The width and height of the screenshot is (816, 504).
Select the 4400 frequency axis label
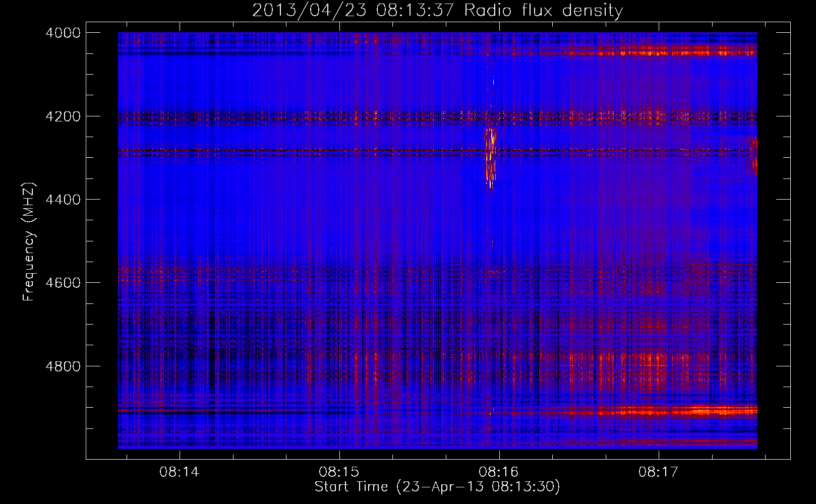[63, 200]
